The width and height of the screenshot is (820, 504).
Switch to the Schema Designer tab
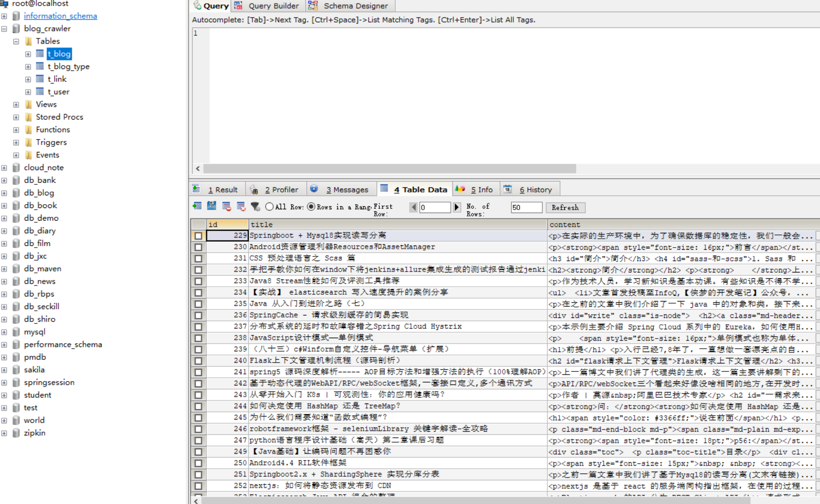point(349,6)
